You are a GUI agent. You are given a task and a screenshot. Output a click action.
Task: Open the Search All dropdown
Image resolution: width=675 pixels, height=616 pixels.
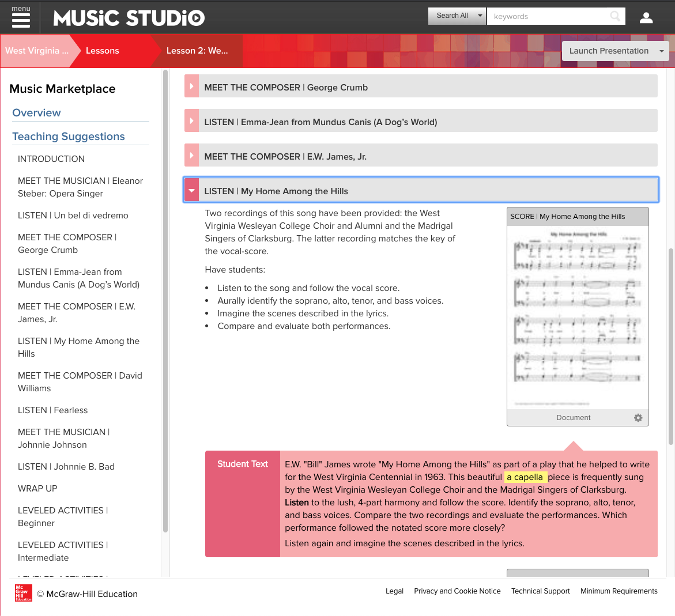[x=457, y=16]
